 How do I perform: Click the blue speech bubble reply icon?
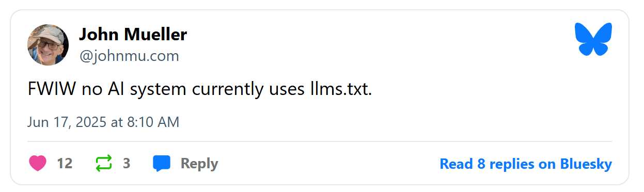point(162,164)
